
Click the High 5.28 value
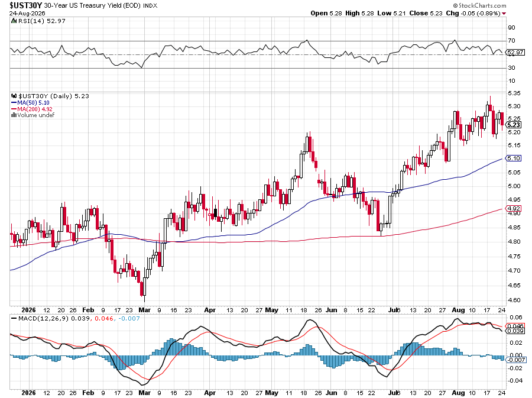[359, 13]
